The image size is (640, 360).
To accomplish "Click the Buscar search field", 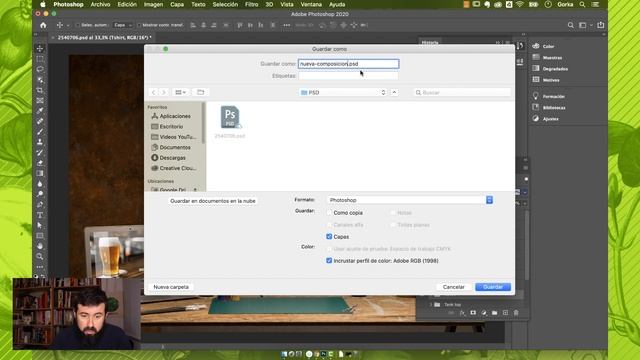I will pos(462,93).
